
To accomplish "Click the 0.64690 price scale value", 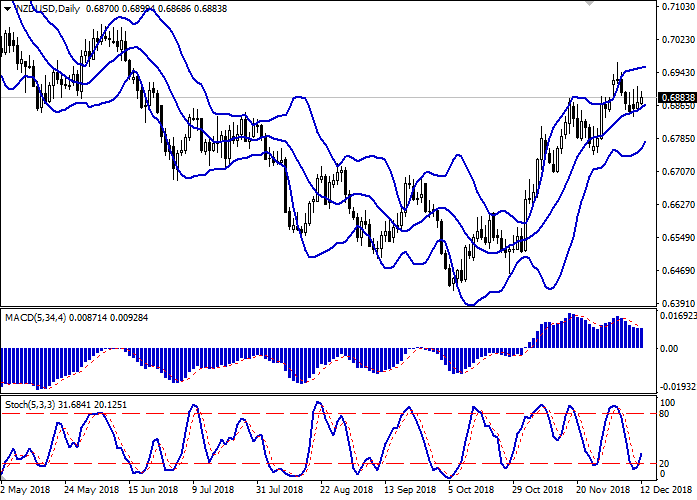I will click(678, 271).
